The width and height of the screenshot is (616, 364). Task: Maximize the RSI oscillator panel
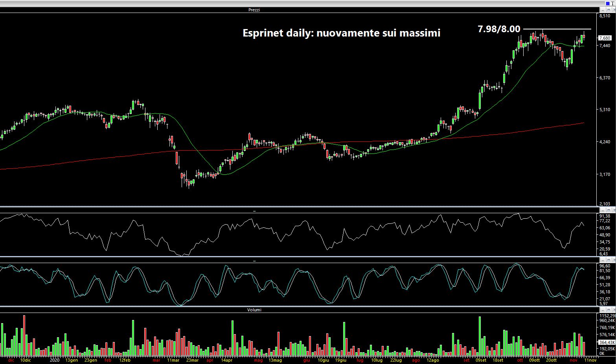(x=609, y=211)
